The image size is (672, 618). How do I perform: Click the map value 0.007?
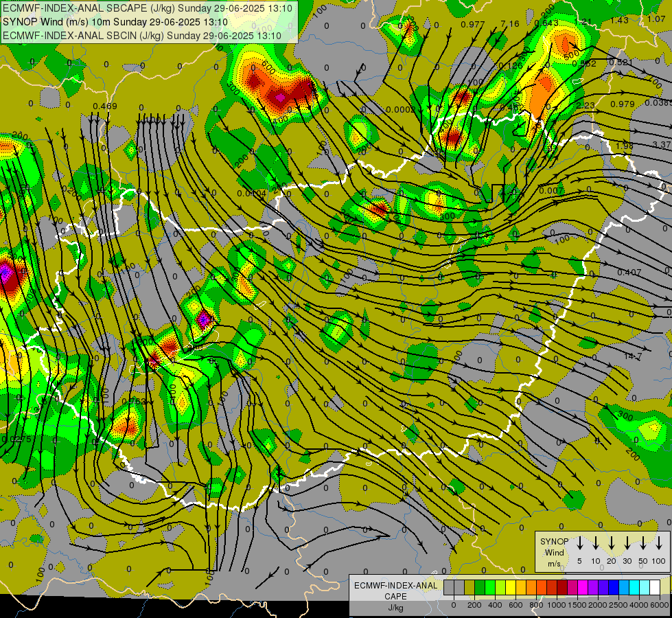[x=551, y=190]
